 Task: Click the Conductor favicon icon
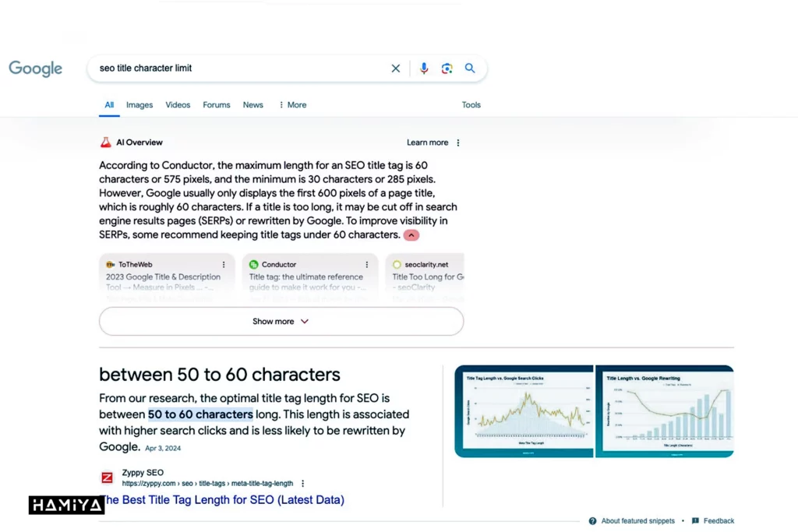pyautogui.click(x=253, y=265)
